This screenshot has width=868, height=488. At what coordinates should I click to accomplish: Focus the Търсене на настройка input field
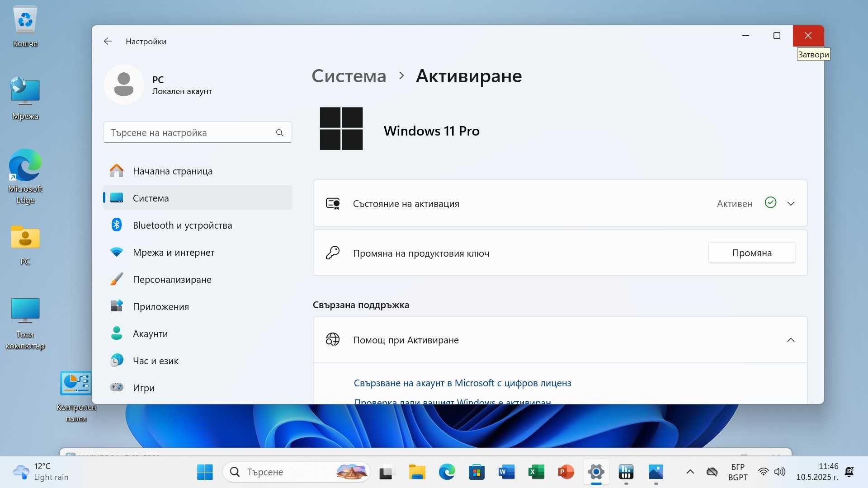(198, 132)
